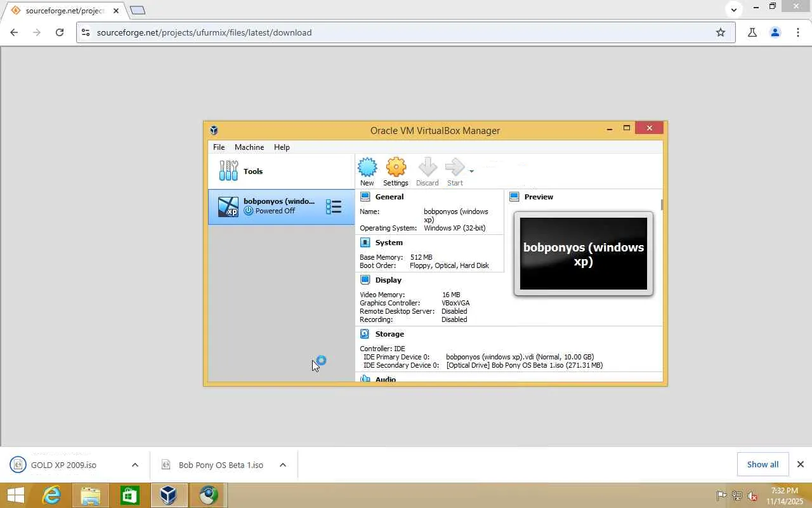Click the New virtual machine toolbar icon
Screen dimensions: 812x508
point(367,172)
